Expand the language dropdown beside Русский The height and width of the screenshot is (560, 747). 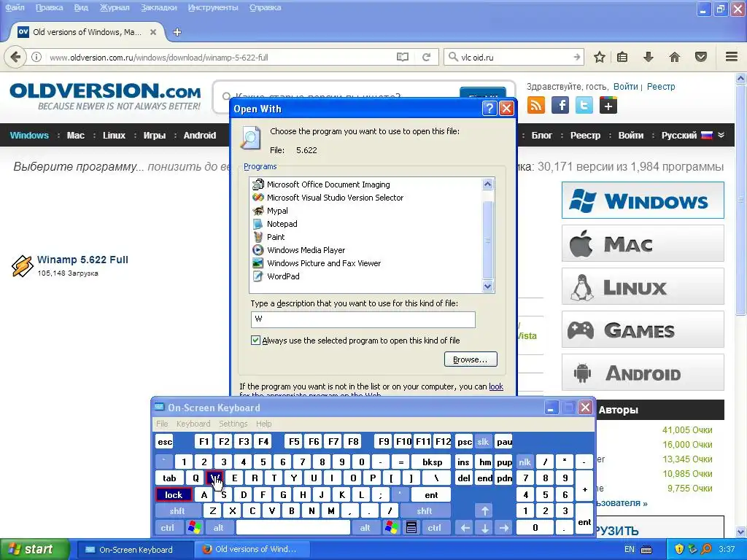(721, 135)
